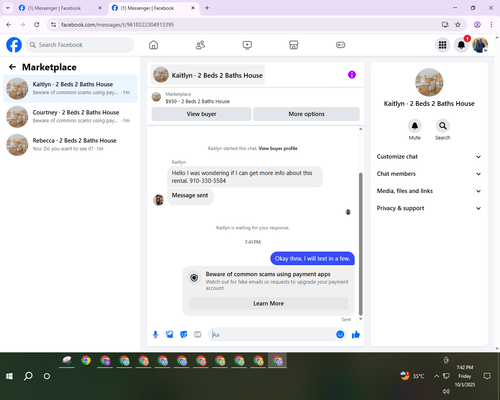Click the chat scroll-up arrow

[x=360, y=129]
